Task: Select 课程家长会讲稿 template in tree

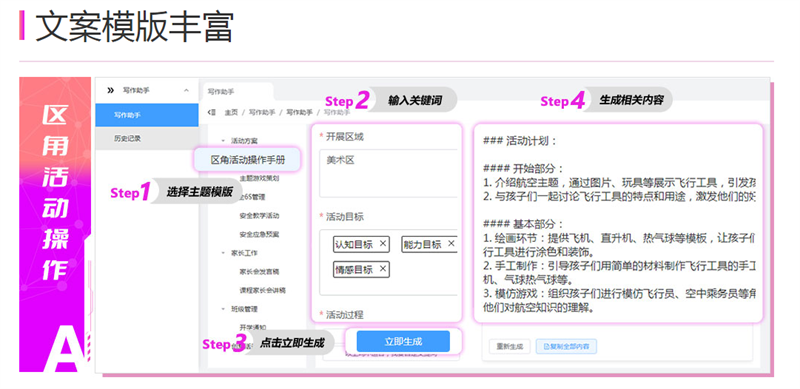Action: click(x=262, y=290)
